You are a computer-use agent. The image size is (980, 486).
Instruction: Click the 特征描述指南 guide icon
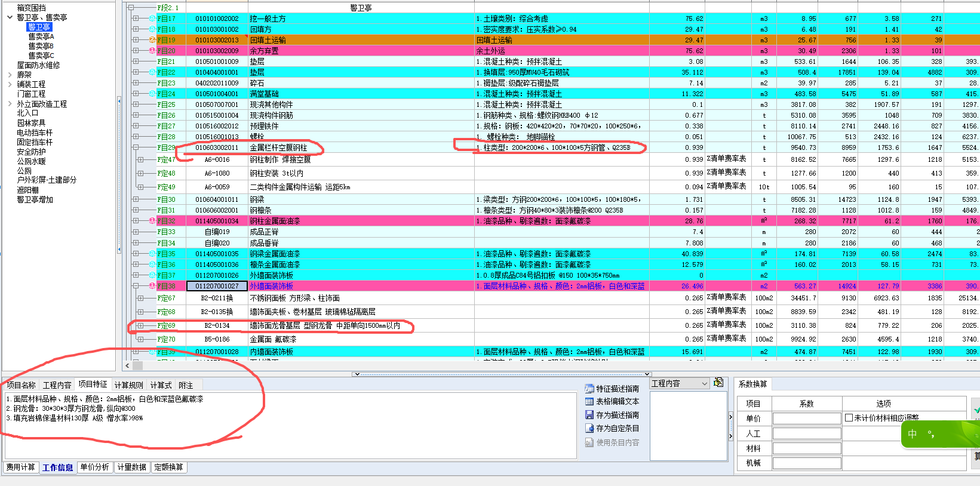[x=589, y=389]
